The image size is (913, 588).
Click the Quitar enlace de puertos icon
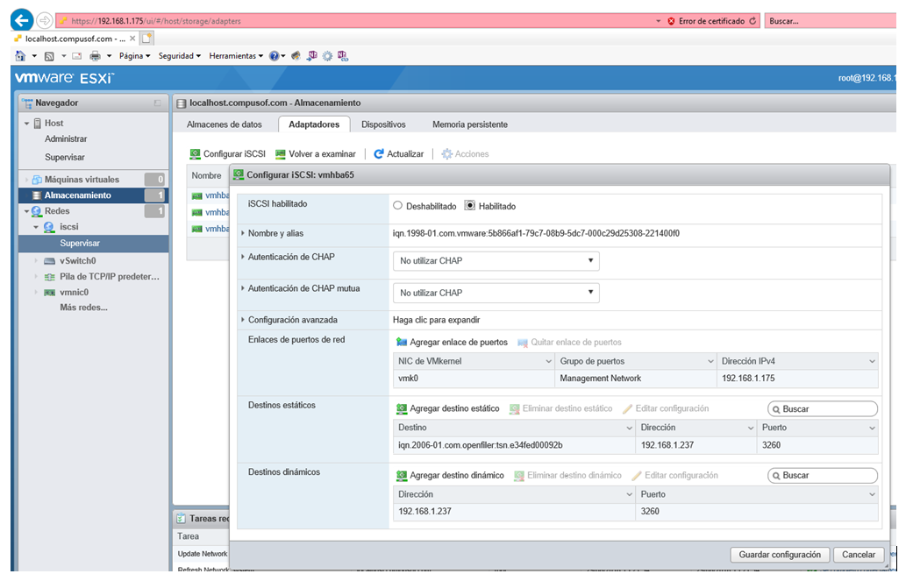tap(523, 343)
